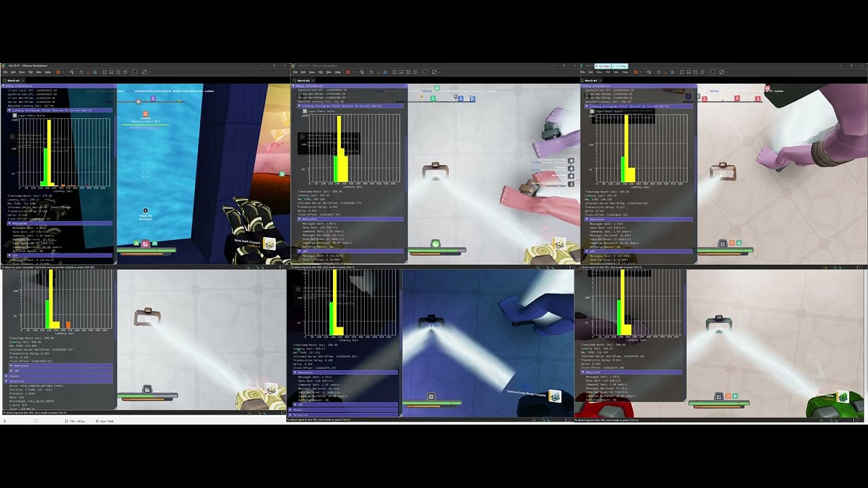Collapse Selection section in bottom-left debug panel
Image resolution: width=868 pixels, height=488 pixels.
tap(58, 381)
